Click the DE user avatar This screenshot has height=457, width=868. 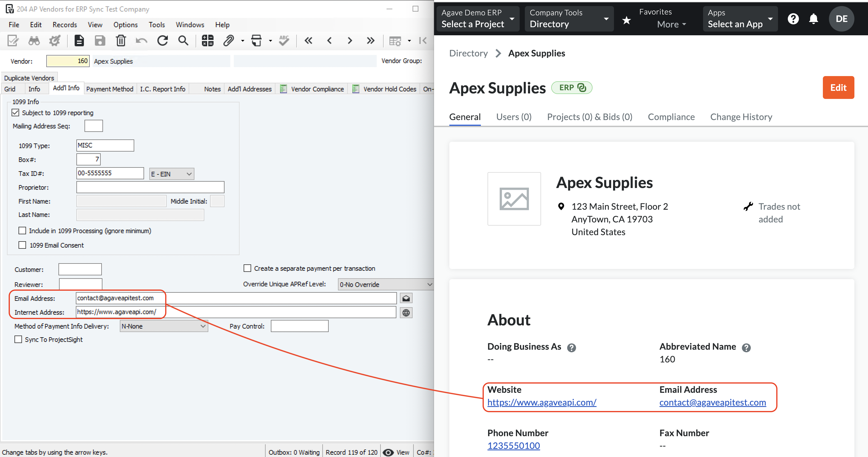coord(841,19)
